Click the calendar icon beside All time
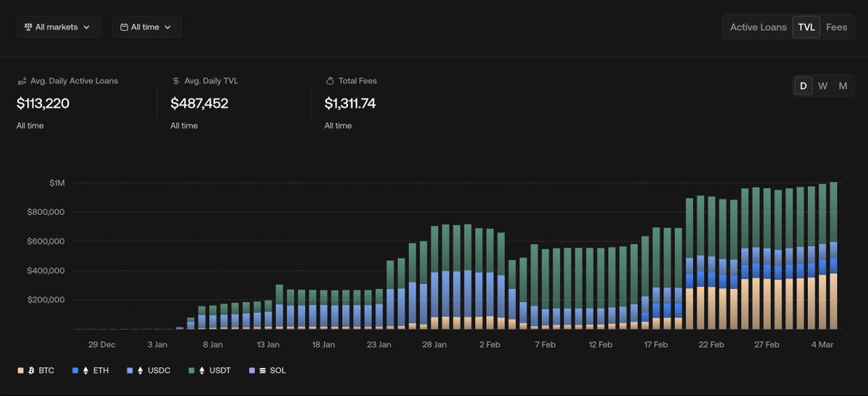Screen dimensions: 868x396 click(124, 27)
